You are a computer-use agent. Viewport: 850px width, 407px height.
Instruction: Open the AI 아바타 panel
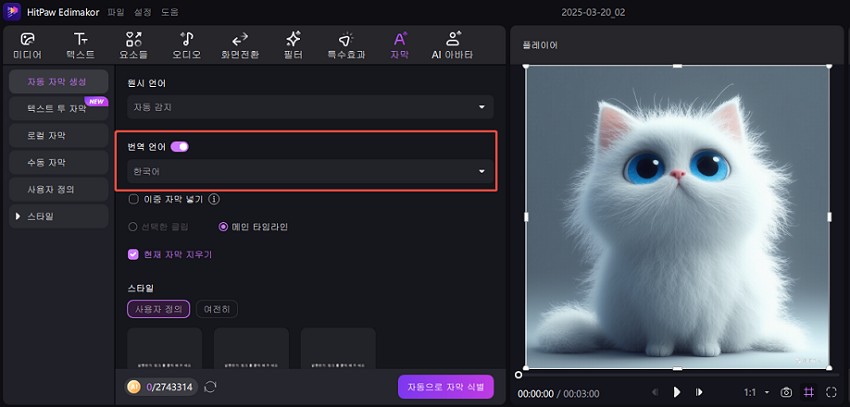click(x=452, y=46)
